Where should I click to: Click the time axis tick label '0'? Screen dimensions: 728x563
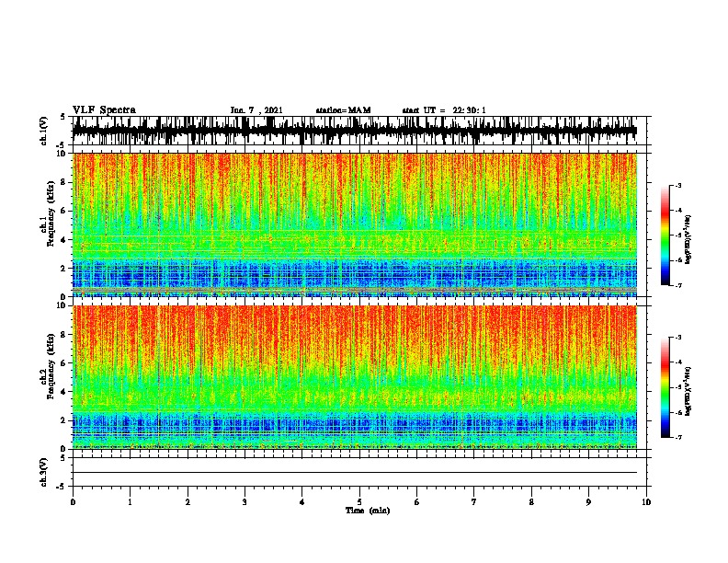tap(73, 502)
